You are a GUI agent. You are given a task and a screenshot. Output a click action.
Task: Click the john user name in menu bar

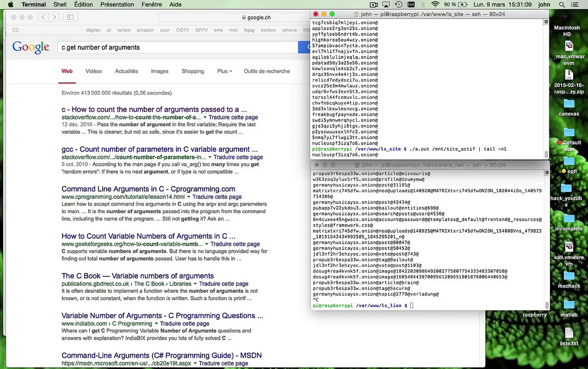tap(544, 5)
